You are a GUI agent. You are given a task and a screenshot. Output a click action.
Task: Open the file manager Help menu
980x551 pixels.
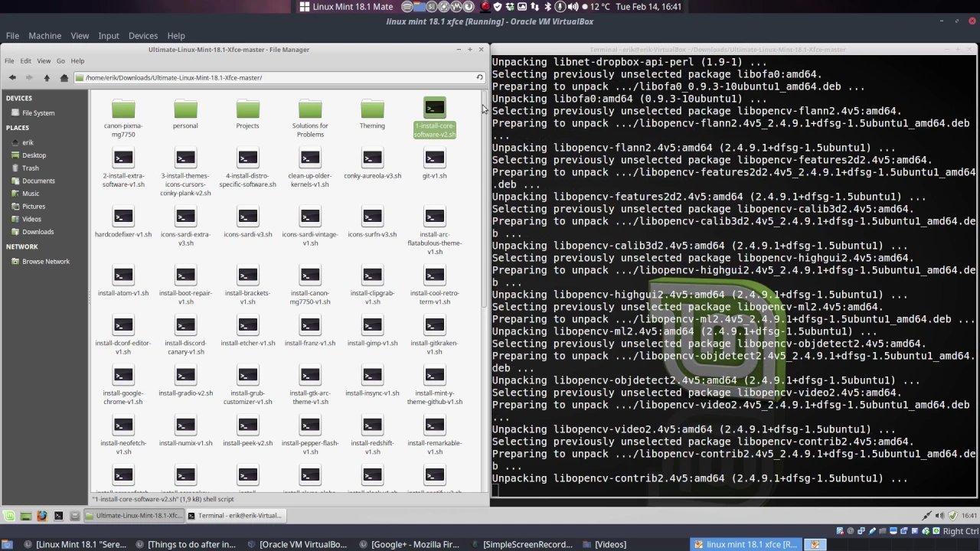77,61
